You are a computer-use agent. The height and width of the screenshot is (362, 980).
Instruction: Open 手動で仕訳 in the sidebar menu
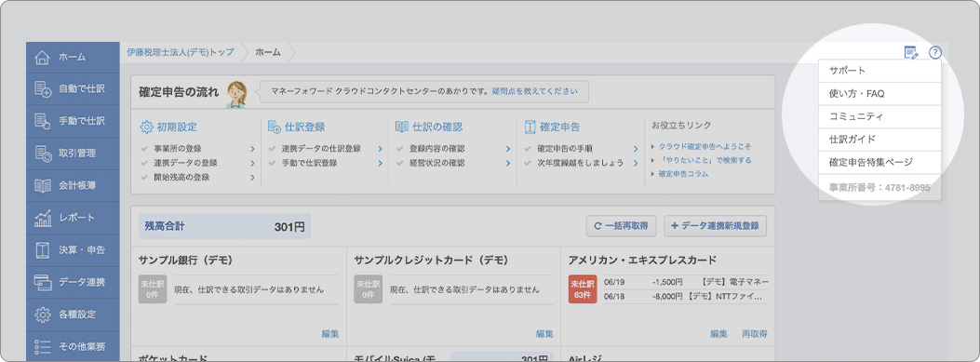point(73,121)
